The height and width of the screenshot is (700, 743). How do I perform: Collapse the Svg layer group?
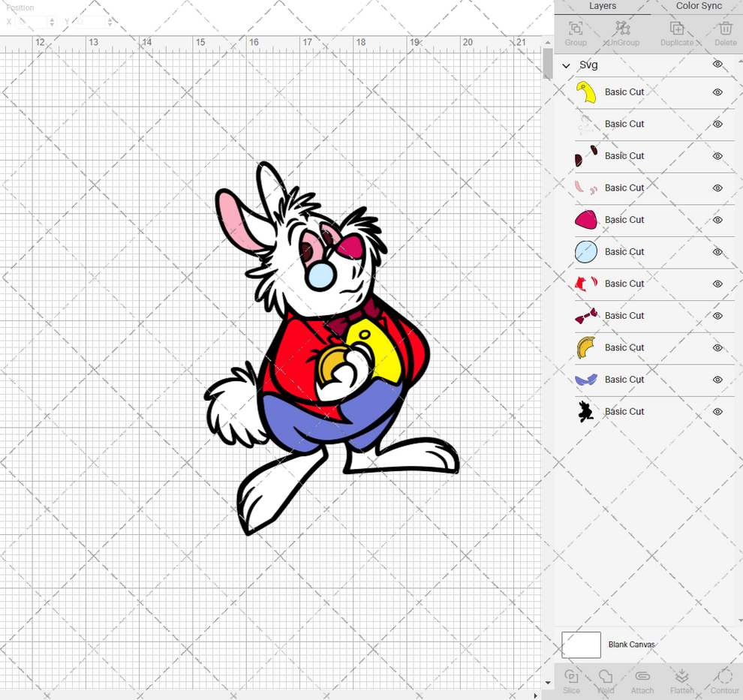[x=566, y=65]
